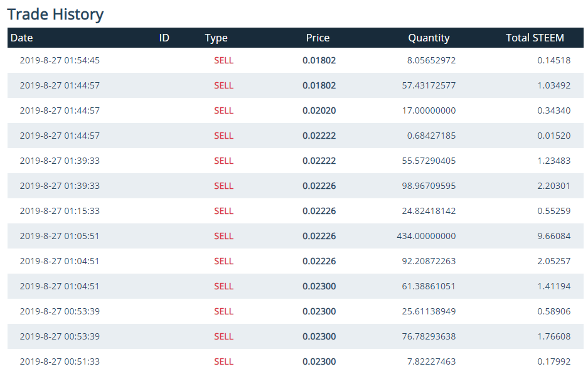Click SELL in the 01:54:45 row
The image size is (588, 369).
pyautogui.click(x=223, y=60)
